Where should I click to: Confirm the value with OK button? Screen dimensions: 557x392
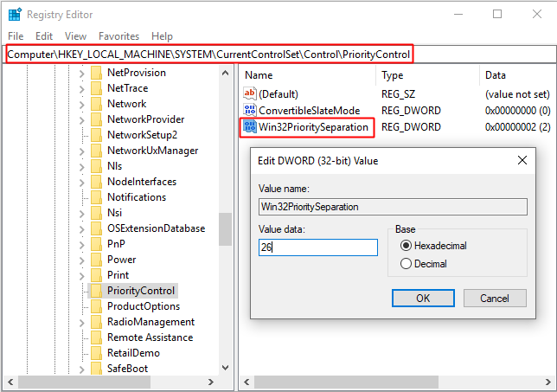tap(423, 298)
